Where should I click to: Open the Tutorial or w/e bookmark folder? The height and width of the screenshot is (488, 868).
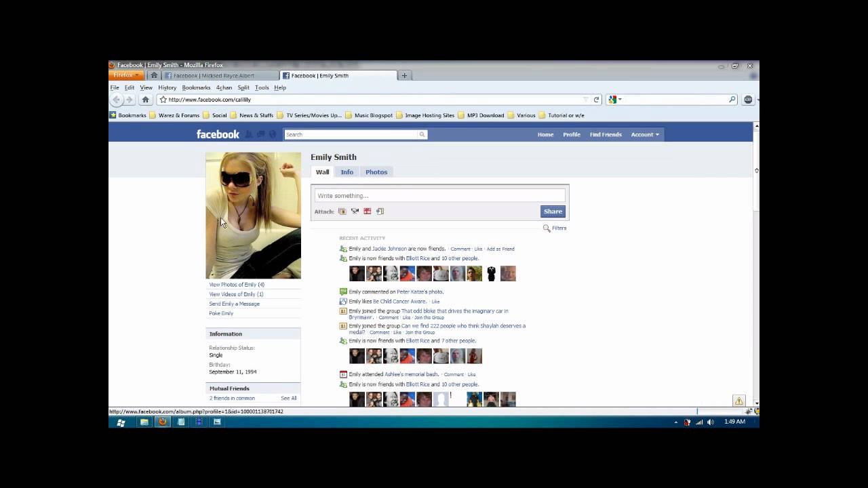click(x=561, y=115)
